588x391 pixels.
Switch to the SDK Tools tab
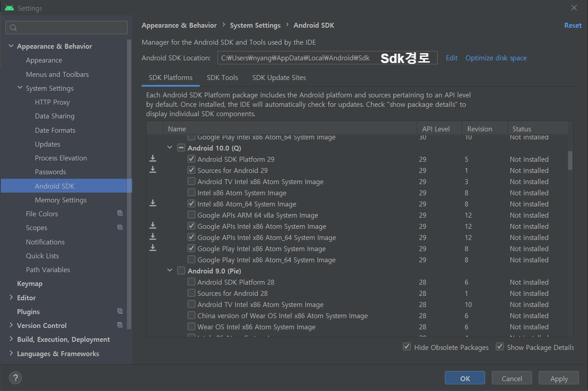click(223, 77)
